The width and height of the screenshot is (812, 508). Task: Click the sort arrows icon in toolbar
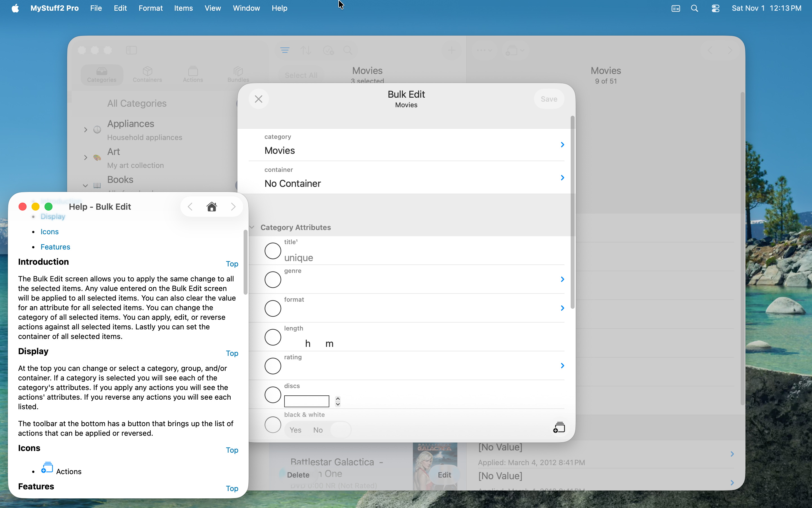(x=306, y=51)
